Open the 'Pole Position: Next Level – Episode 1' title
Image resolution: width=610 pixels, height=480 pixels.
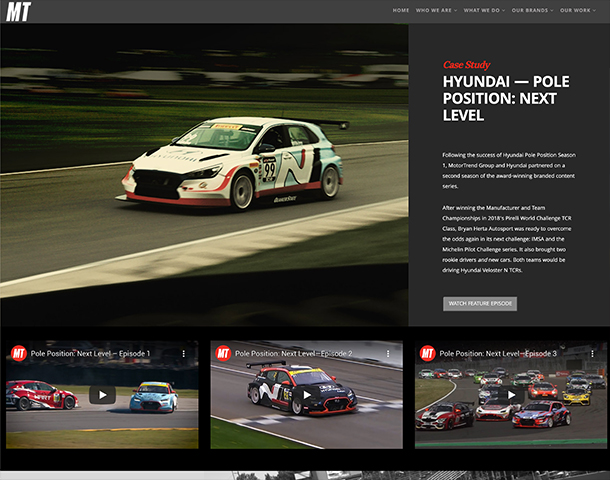click(x=90, y=354)
